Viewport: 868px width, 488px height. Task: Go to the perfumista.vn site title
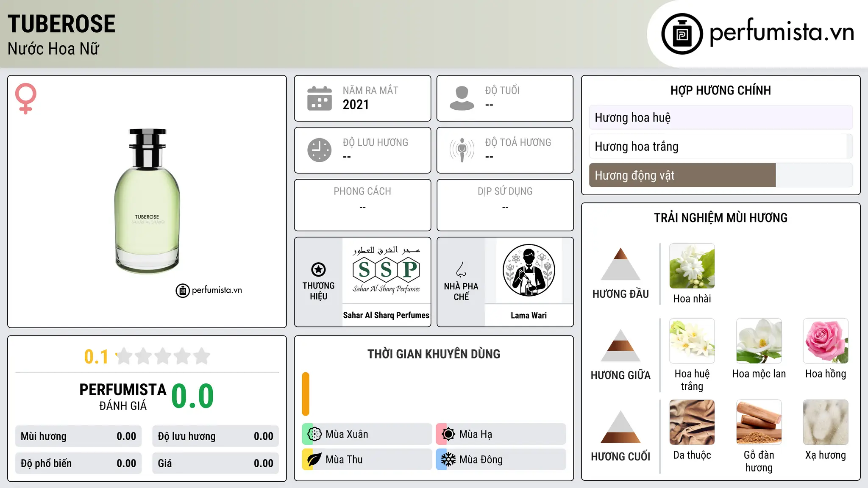[x=782, y=32]
